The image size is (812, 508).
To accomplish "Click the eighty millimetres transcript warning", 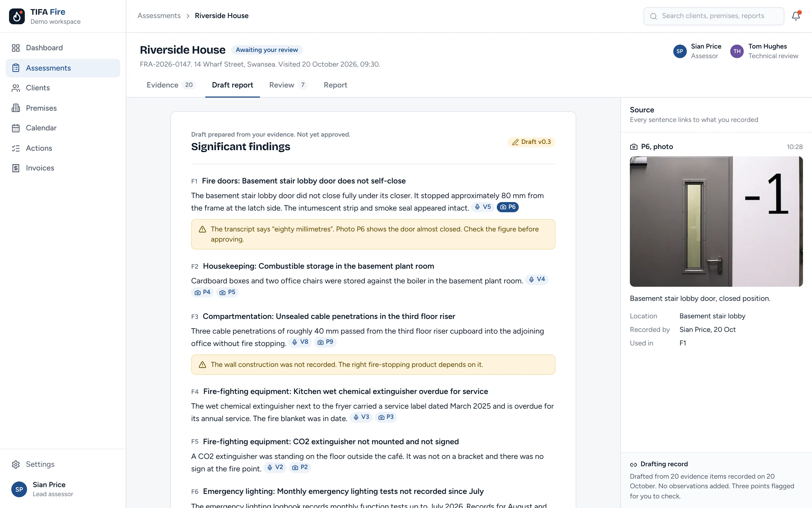I will point(373,234).
